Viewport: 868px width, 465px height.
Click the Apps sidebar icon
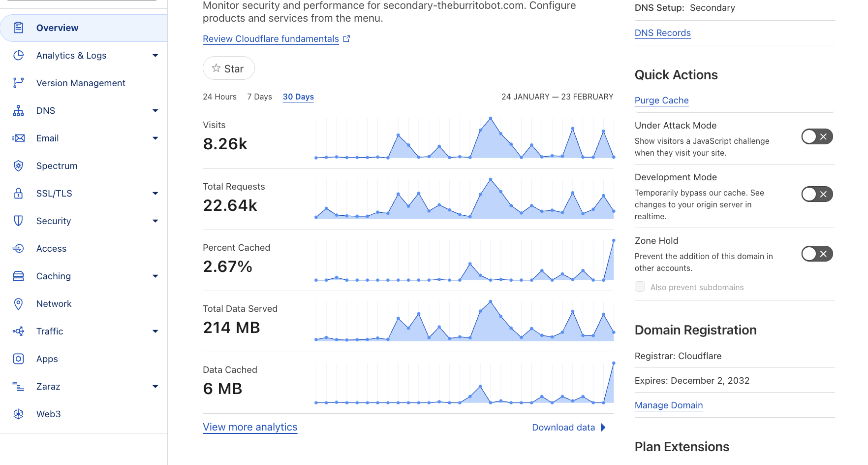tap(18, 359)
